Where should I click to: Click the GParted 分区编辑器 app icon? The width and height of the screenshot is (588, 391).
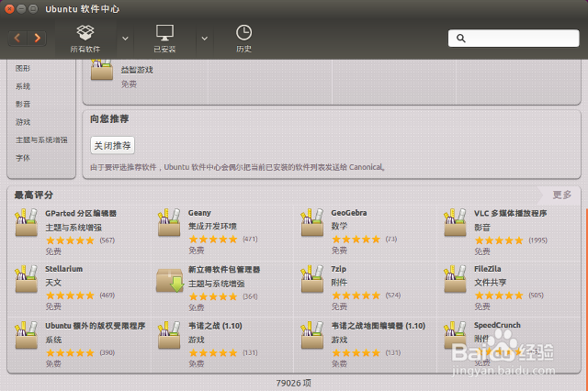tap(27, 223)
